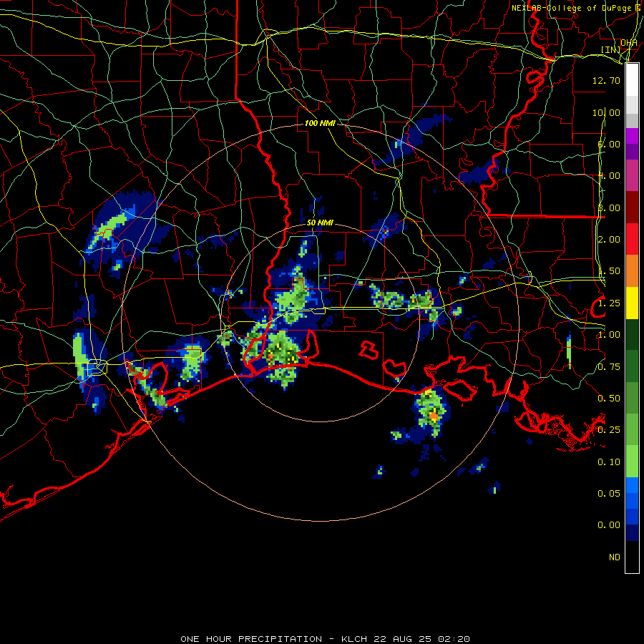Pick the dark green swatch beside 1.00
This screenshot has width=644, height=644.
[x=632, y=335]
